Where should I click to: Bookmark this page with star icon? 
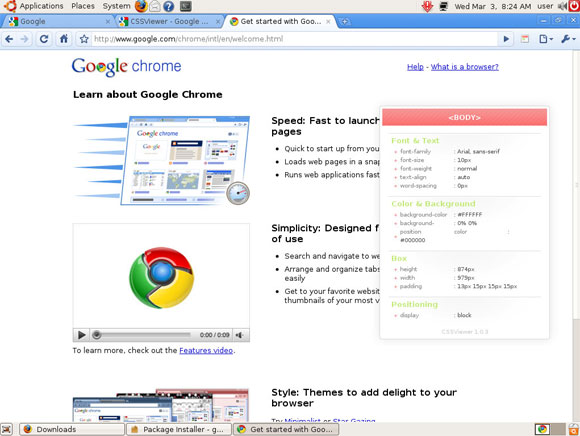[x=84, y=39]
